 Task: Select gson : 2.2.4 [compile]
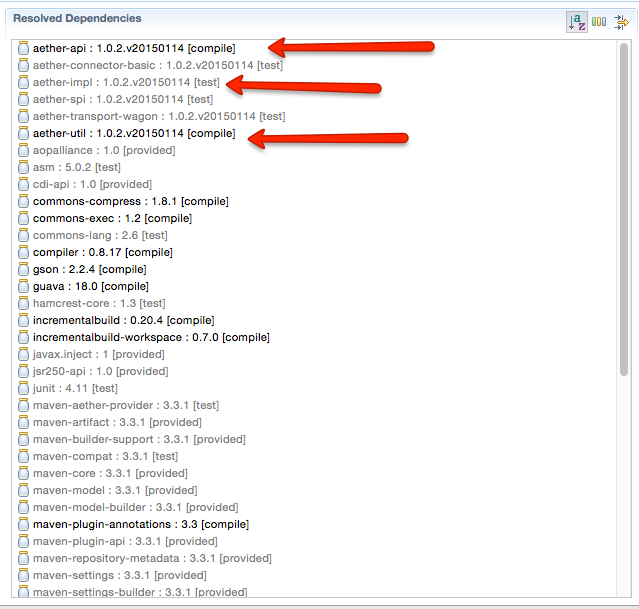90,269
